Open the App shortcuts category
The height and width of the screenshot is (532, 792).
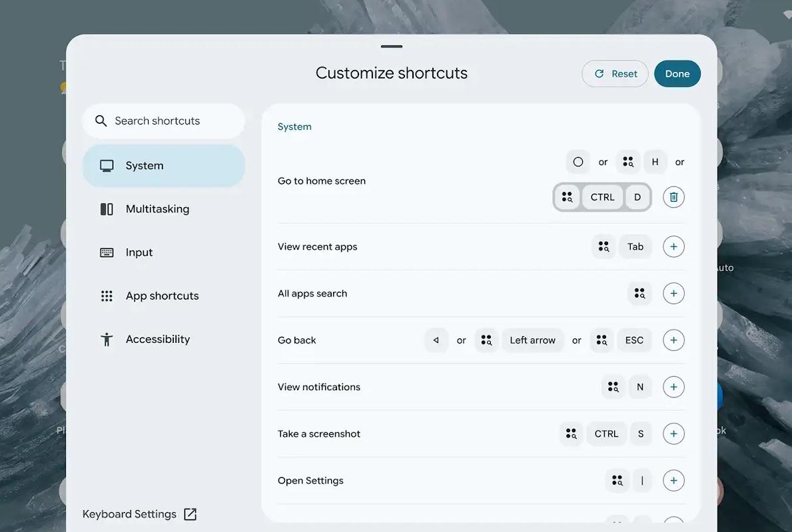[x=164, y=296]
